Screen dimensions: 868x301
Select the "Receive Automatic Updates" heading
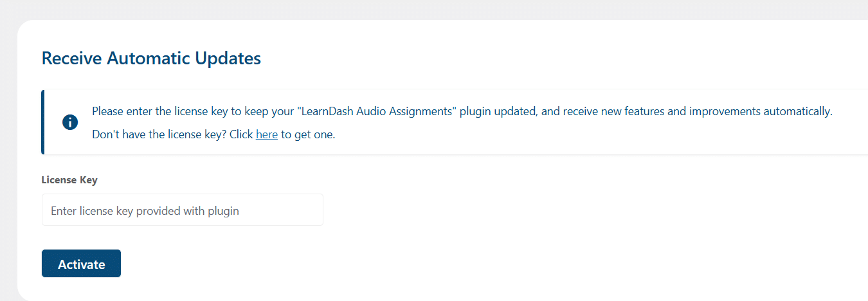151,58
